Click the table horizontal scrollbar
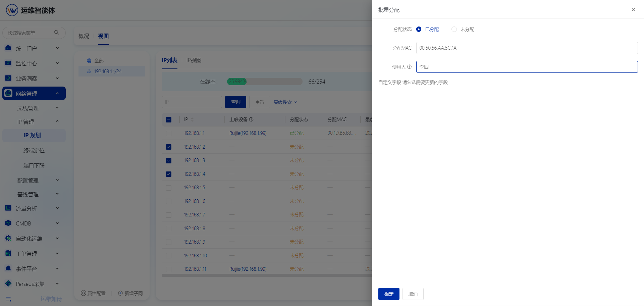Image resolution: width=644 pixels, height=306 pixels. (267, 275)
